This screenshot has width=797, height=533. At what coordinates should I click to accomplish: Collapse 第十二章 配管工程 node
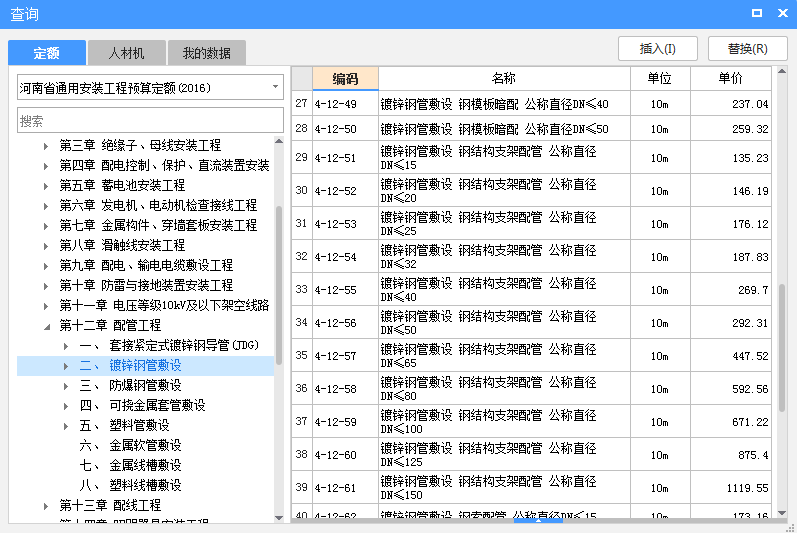coord(46,327)
